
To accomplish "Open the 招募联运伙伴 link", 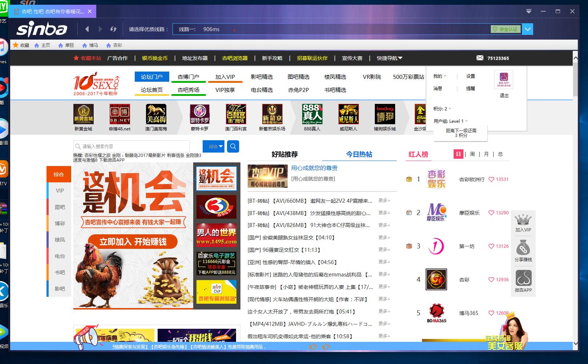I will tap(312, 58).
